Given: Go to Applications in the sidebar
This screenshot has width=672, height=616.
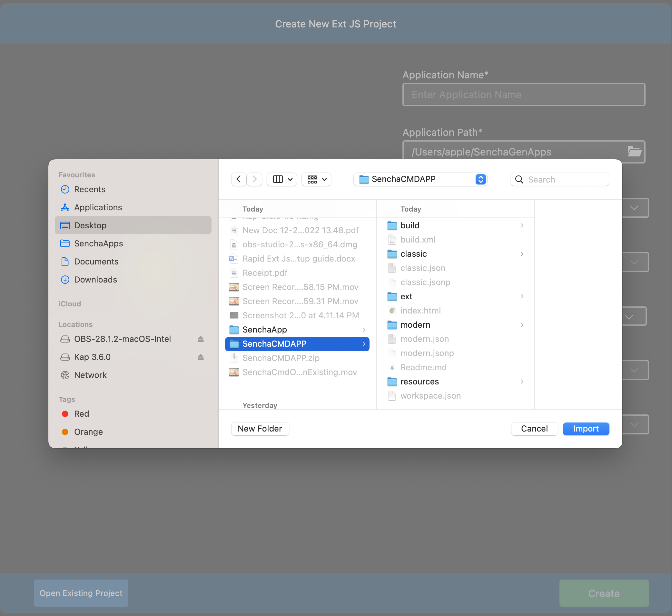Looking at the screenshot, I should 98,207.
